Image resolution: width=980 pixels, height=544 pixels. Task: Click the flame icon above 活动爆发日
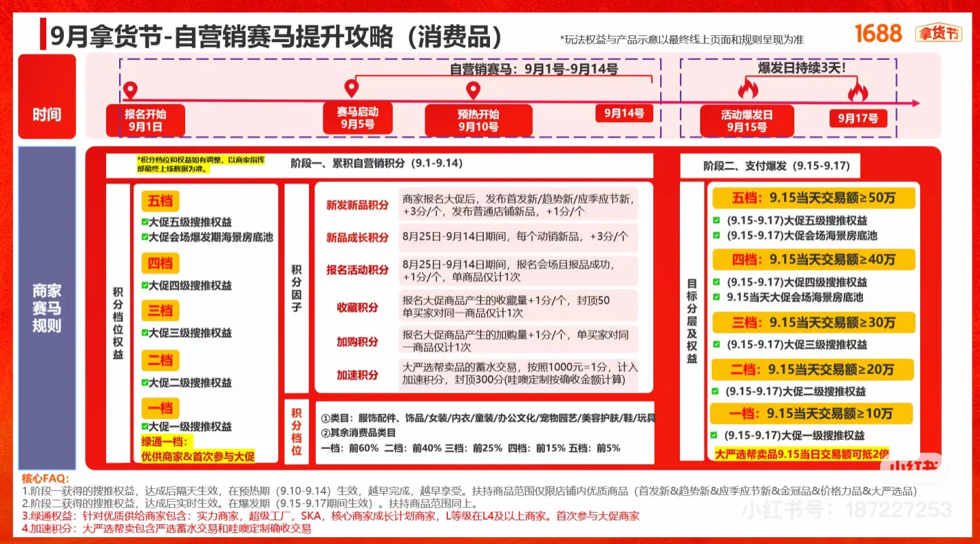coord(748,88)
